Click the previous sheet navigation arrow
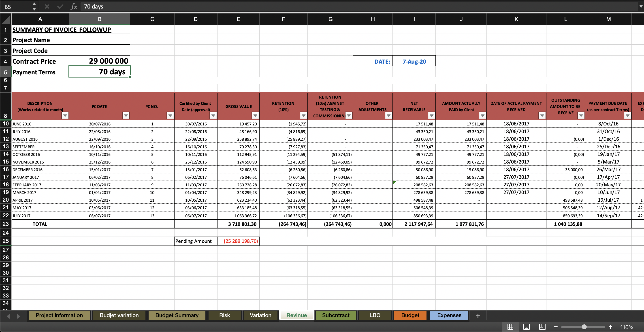The height and width of the screenshot is (332, 644). [8, 316]
